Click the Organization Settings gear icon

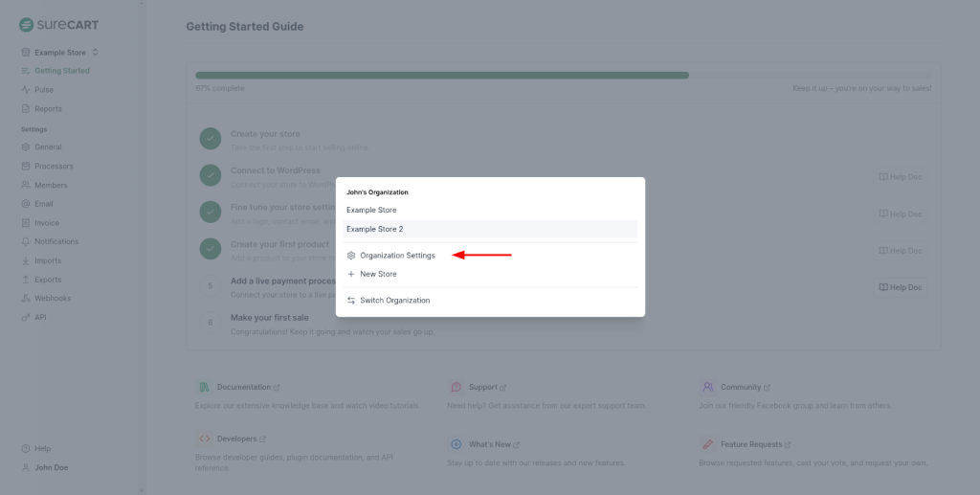(x=351, y=256)
